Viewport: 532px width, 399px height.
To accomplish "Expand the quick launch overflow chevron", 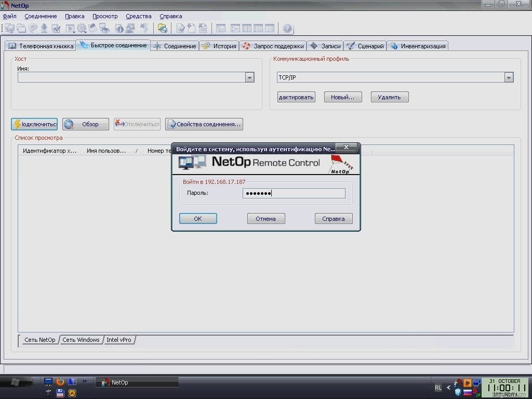I will [x=85, y=381].
